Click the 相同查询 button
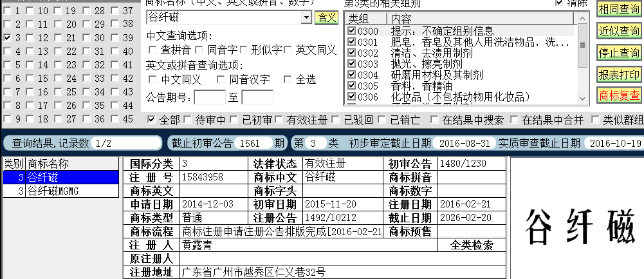Image resolution: width=644 pixels, height=279 pixels. coord(619,8)
